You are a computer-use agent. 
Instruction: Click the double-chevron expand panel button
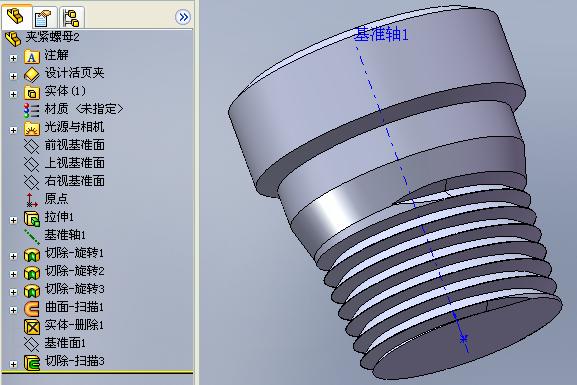[x=183, y=17]
